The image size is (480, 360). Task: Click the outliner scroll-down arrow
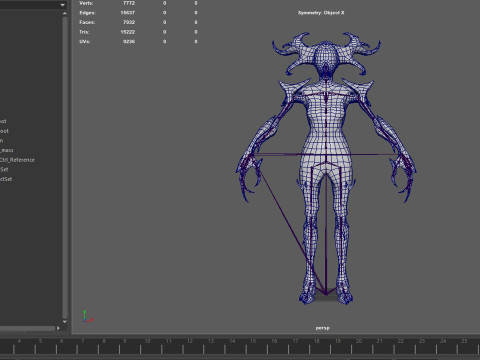point(65,322)
